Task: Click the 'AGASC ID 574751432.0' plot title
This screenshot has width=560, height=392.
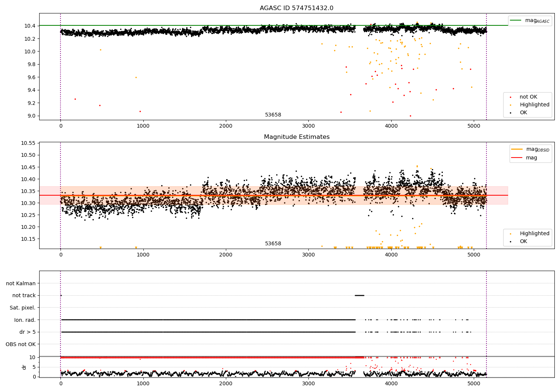Action: pos(296,8)
